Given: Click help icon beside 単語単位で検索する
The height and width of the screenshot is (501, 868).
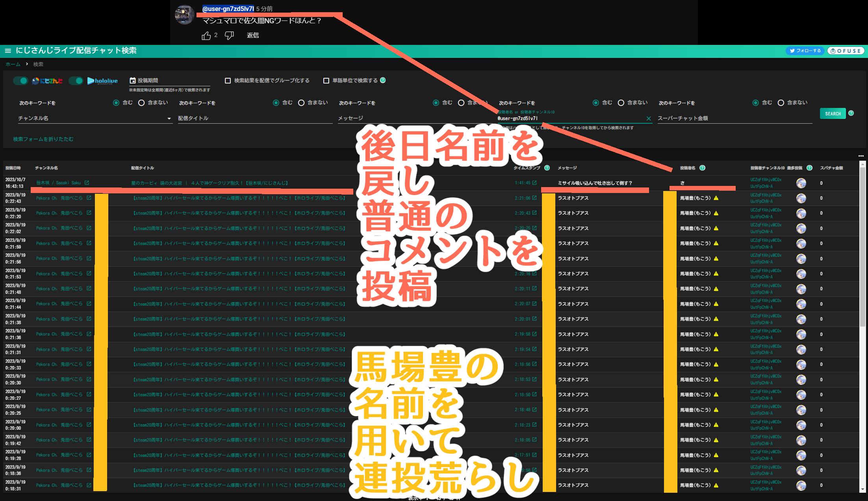Looking at the screenshot, I should coord(383,80).
